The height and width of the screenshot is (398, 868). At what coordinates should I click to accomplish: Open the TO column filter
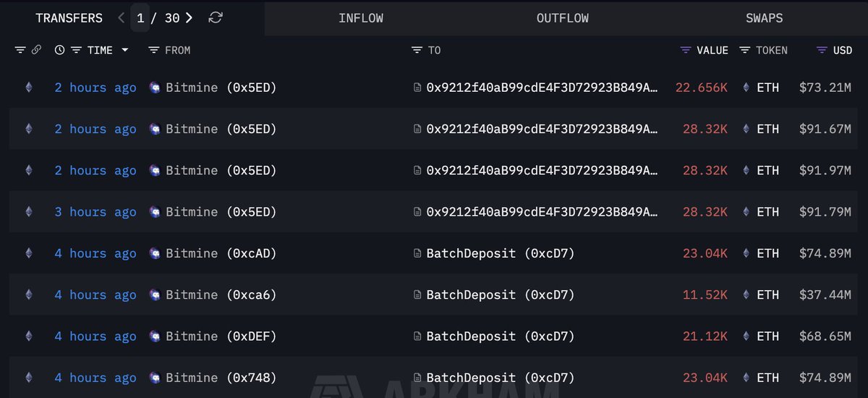click(417, 50)
